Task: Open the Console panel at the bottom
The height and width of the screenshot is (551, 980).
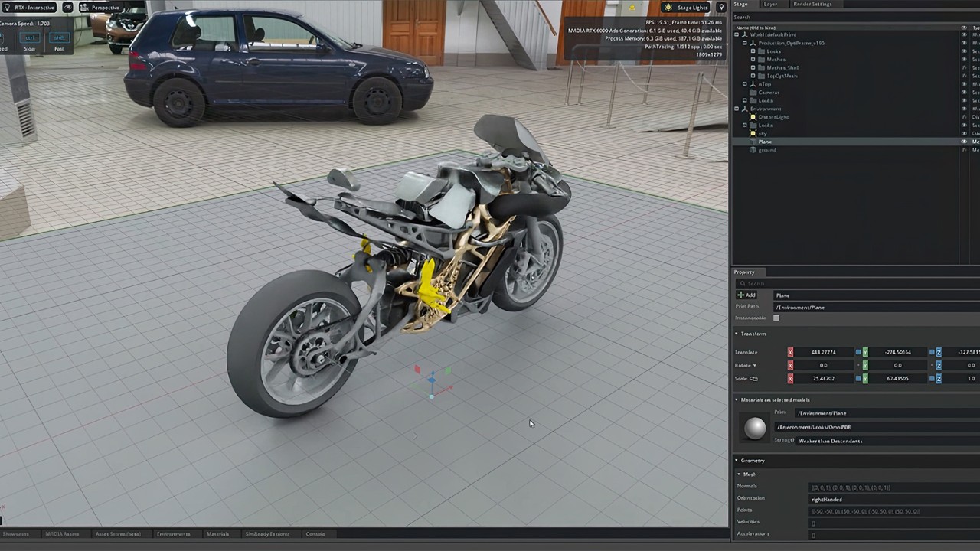Action: [x=315, y=533]
